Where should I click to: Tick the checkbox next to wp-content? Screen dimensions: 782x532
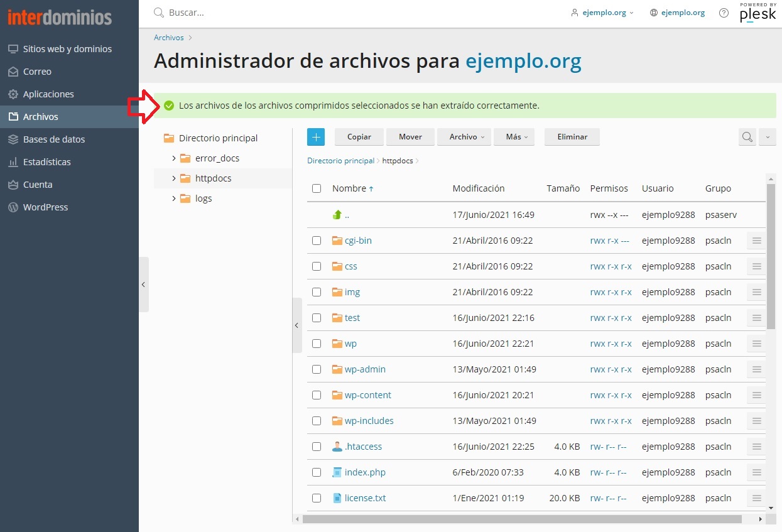pyautogui.click(x=317, y=395)
